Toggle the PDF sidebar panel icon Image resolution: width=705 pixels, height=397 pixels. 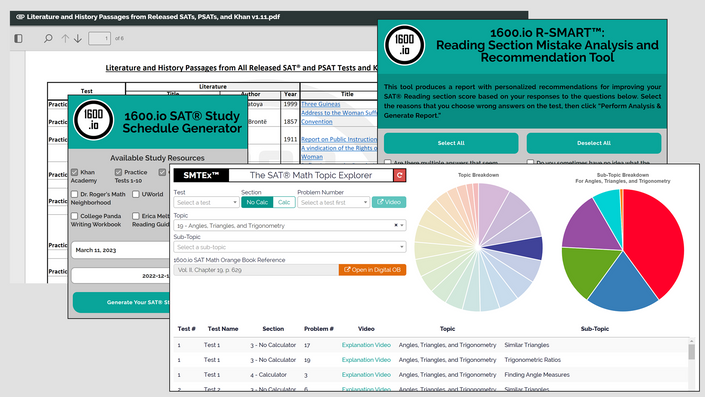point(18,39)
